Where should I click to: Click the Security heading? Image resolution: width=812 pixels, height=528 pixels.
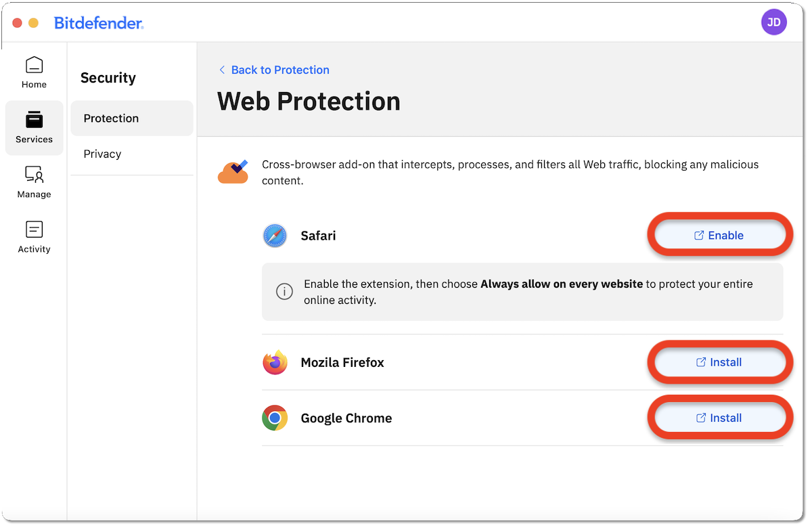point(108,77)
